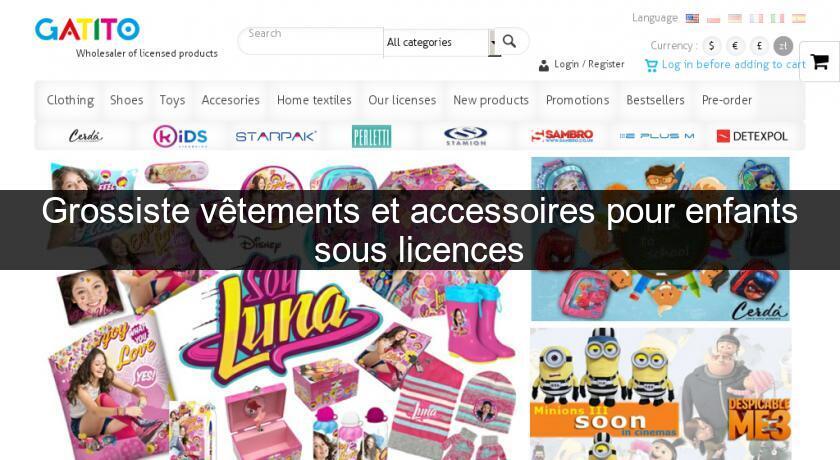Choose the Italian flag language option
Viewport: 840px width, 460px height.
(777, 18)
